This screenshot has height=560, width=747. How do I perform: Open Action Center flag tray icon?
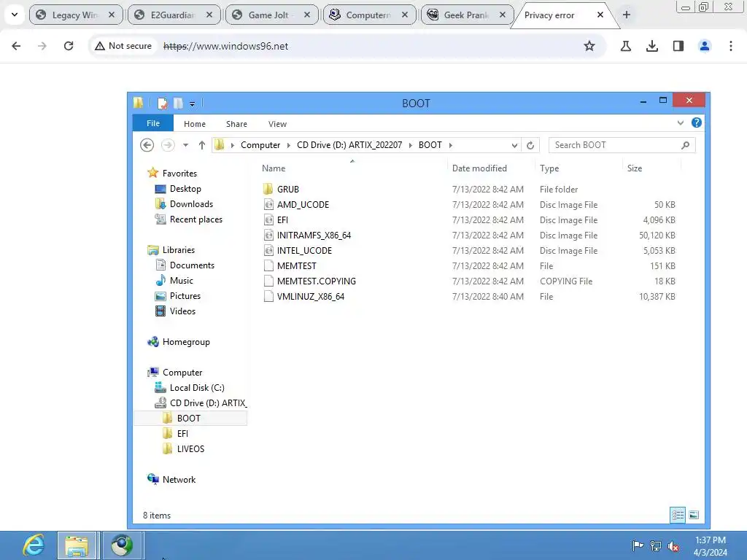638,545
